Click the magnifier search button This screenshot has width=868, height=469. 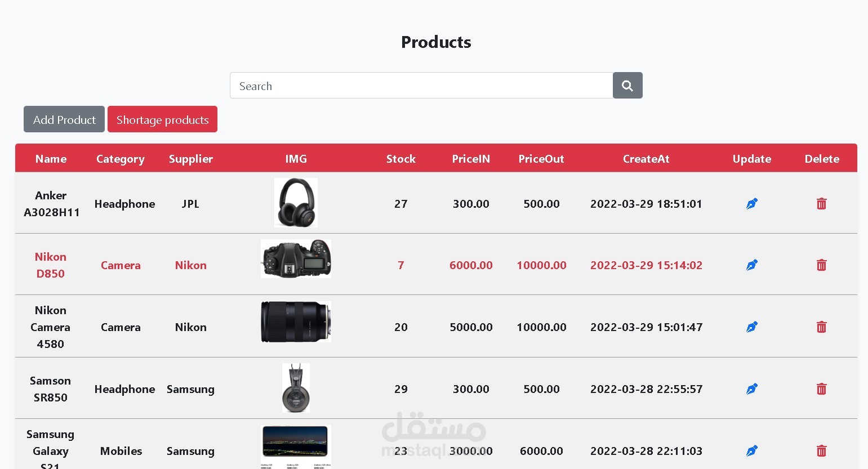point(627,86)
